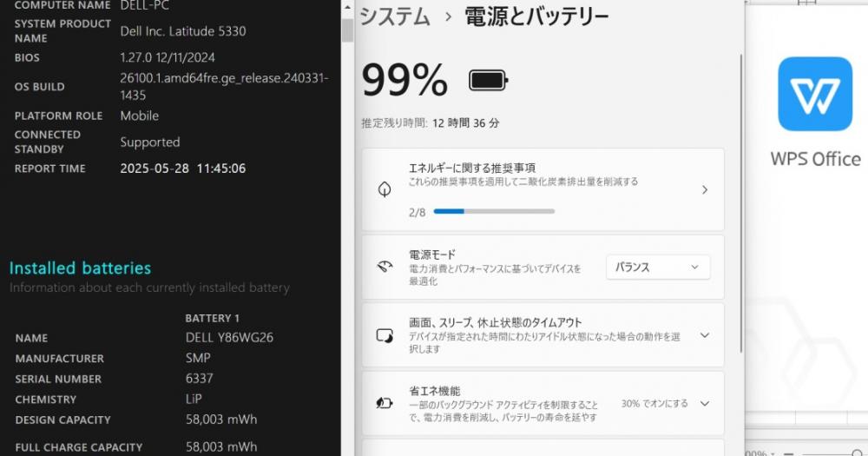Click the OS build value 26100.1.amd64fre

(x=224, y=87)
